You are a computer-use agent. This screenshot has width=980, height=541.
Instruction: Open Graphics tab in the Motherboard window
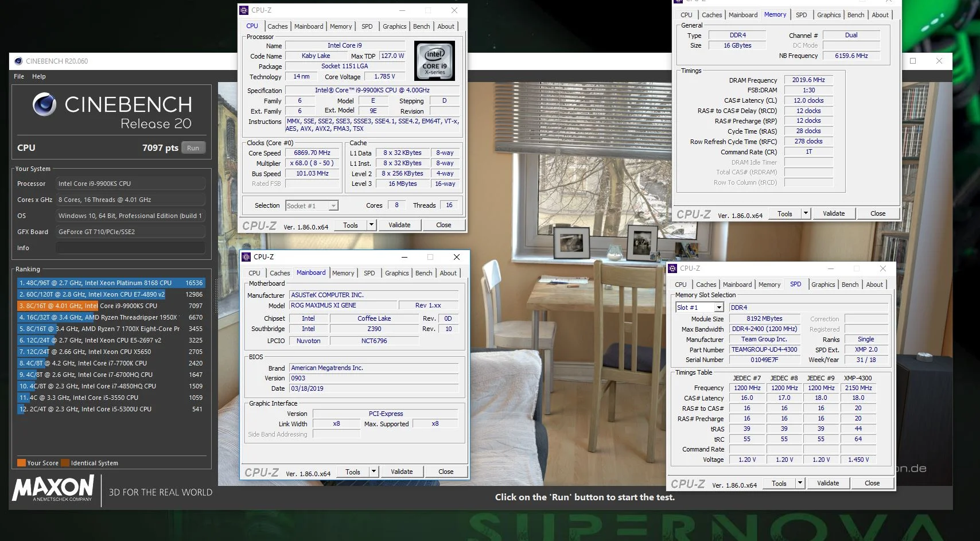pos(397,273)
